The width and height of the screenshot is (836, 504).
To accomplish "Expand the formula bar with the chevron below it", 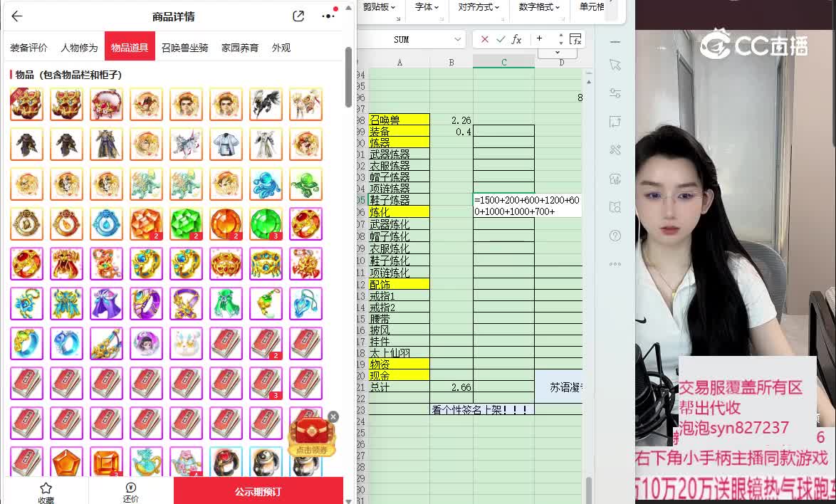I will coord(557,53).
